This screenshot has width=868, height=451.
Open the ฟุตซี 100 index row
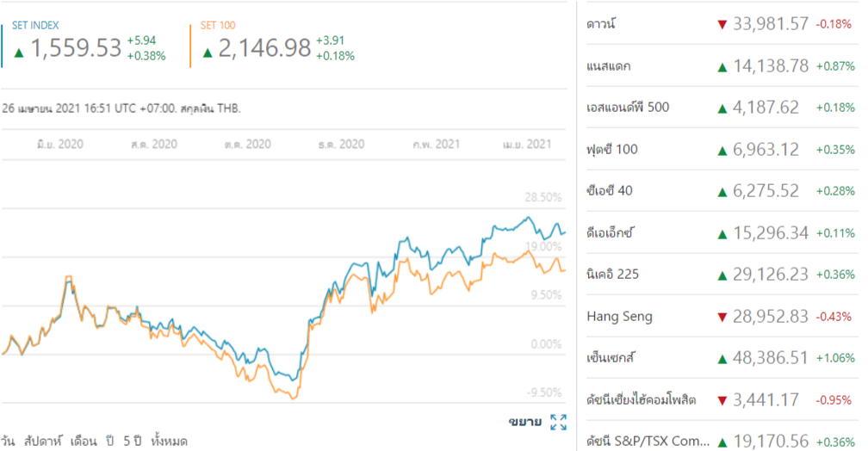tap(611, 150)
